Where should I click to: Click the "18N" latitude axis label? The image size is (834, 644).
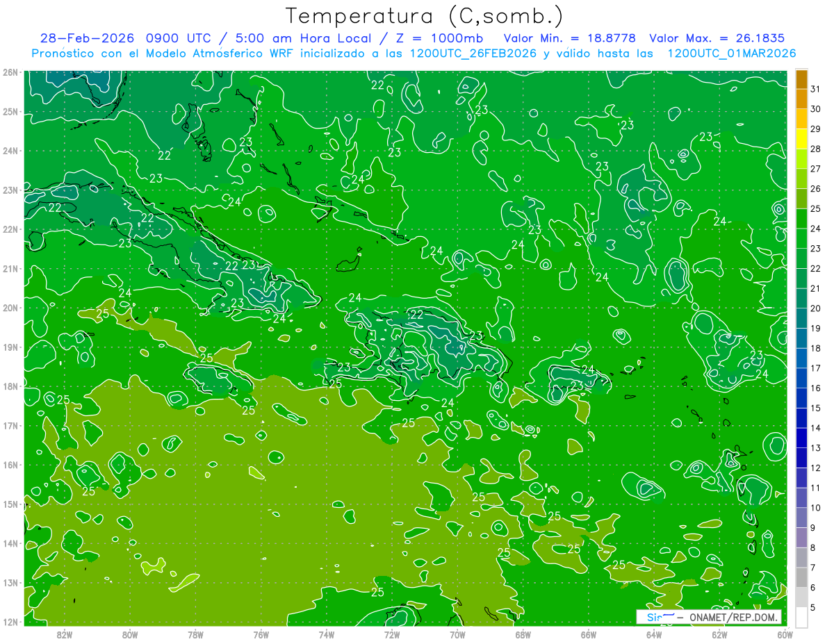click(10, 386)
